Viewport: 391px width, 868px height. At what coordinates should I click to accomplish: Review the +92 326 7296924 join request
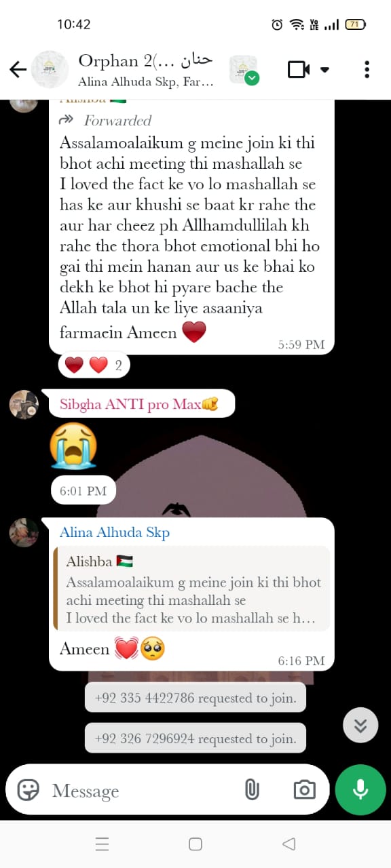point(195,738)
